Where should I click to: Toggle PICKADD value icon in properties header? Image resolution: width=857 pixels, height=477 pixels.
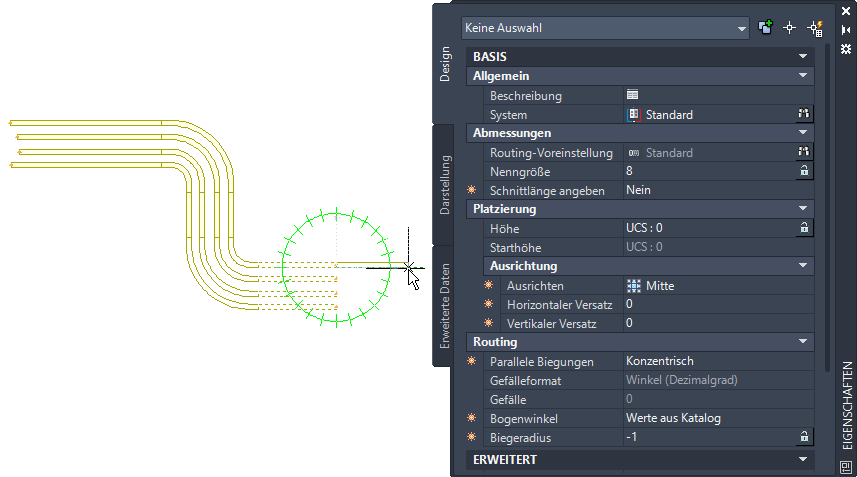(765, 27)
